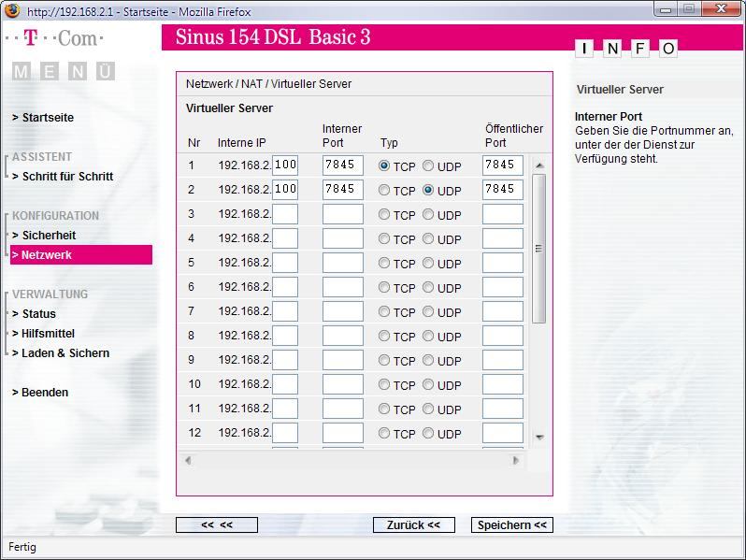This screenshot has height=560, width=746.
Task: Choose UDP in row 7
Action: [428, 311]
